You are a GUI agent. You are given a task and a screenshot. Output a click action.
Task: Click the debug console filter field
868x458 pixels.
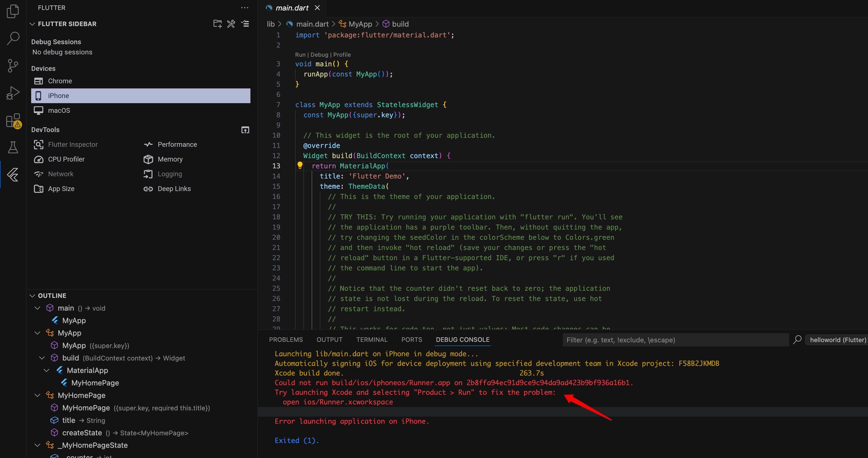675,340
